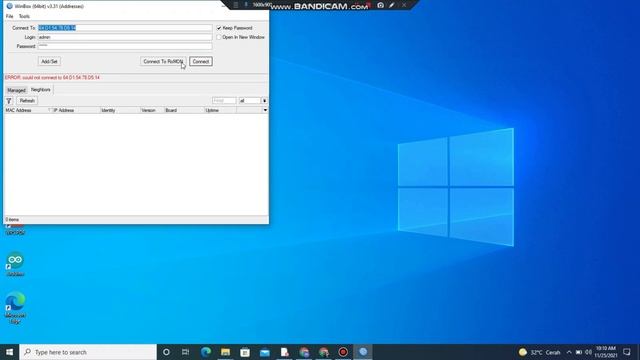Open the Microsoft Edge desktop shortcut

[15, 307]
